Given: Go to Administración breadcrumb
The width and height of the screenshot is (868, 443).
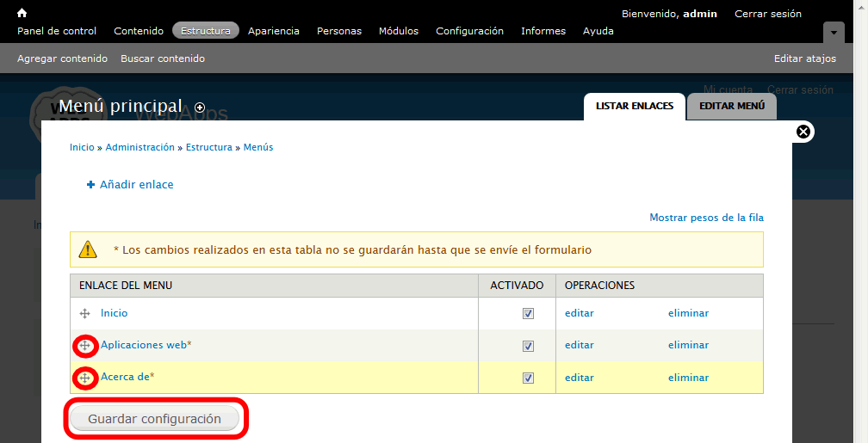Looking at the screenshot, I should (140, 147).
